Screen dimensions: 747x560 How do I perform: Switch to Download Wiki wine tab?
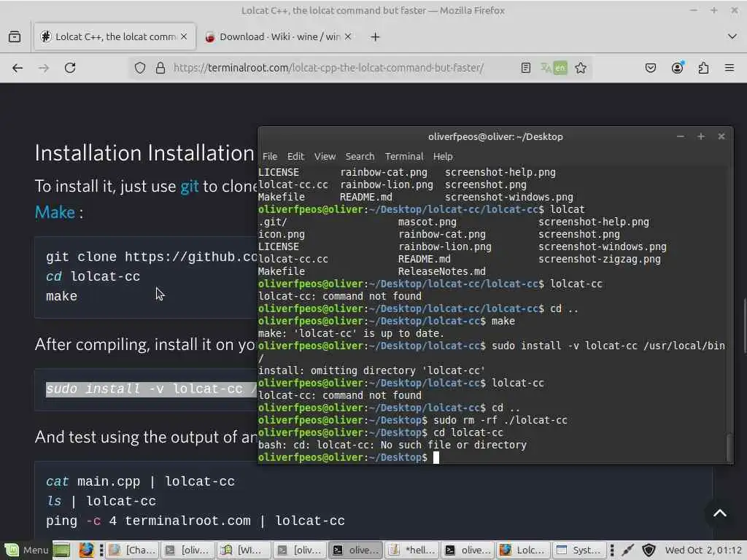279,36
